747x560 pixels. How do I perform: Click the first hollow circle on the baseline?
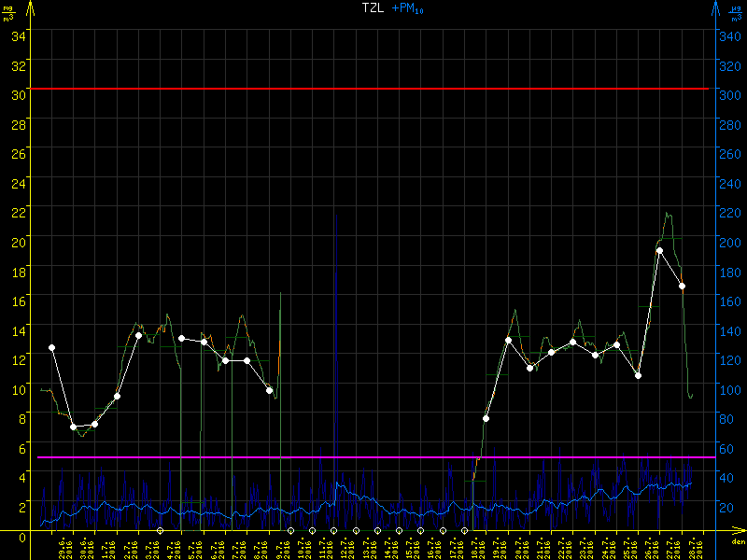161,530
